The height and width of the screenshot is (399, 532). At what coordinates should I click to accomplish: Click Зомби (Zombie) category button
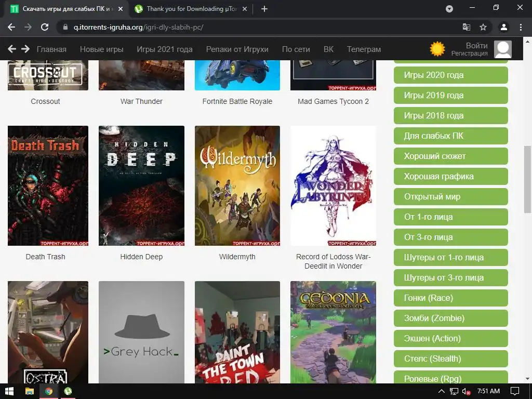pos(451,318)
